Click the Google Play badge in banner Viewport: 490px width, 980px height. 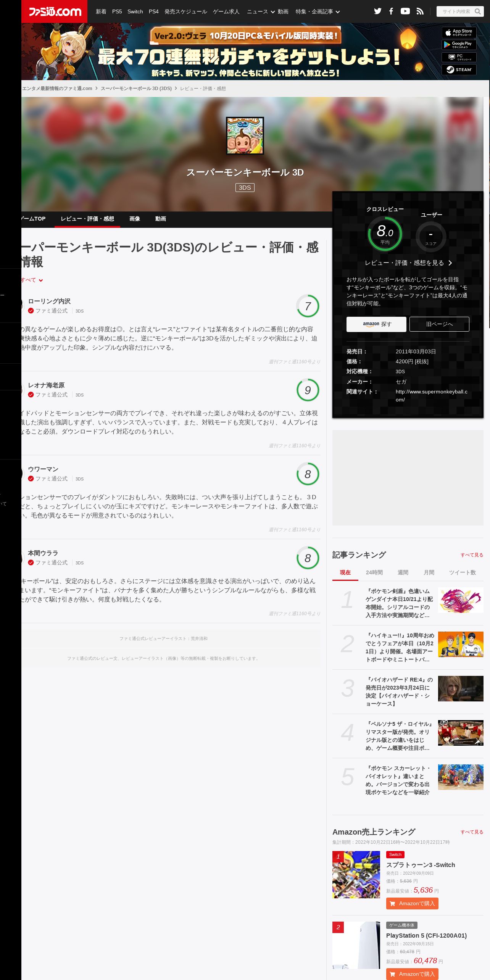459,45
